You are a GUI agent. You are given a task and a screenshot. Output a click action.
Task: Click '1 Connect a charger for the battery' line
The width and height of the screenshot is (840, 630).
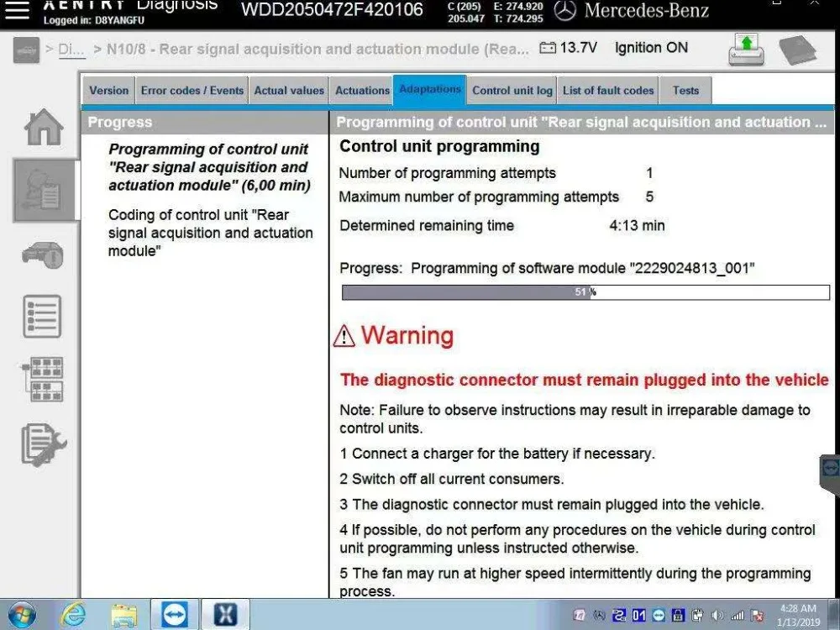(x=497, y=454)
